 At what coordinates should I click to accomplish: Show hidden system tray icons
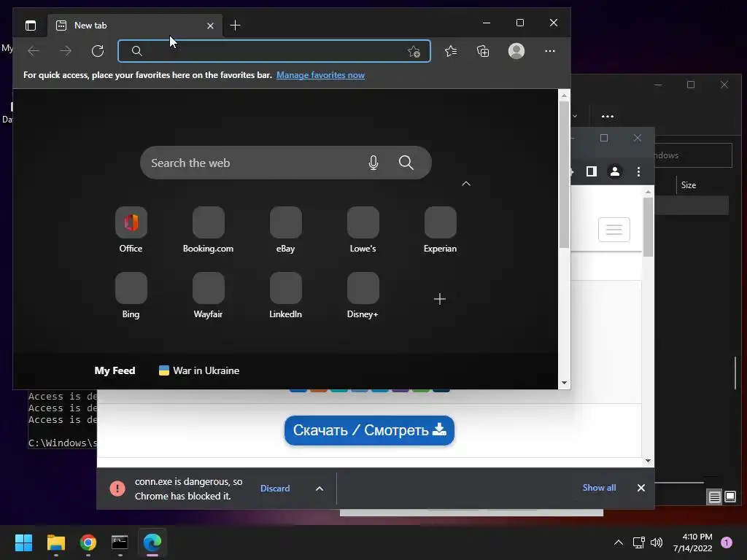(619, 542)
